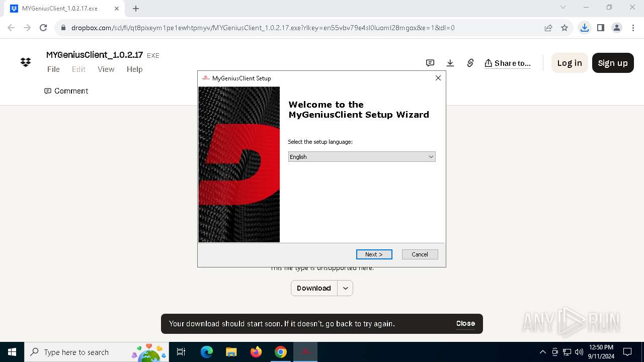
Task: Click the MYGeniusClient_1.0.2.17 file title
Action: [95, 55]
